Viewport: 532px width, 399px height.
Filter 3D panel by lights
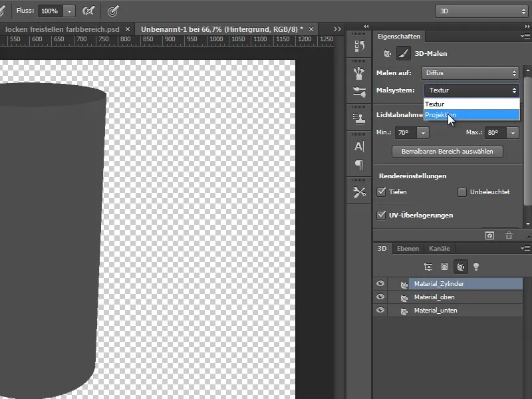pyautogui.click(x=476, y=267)
